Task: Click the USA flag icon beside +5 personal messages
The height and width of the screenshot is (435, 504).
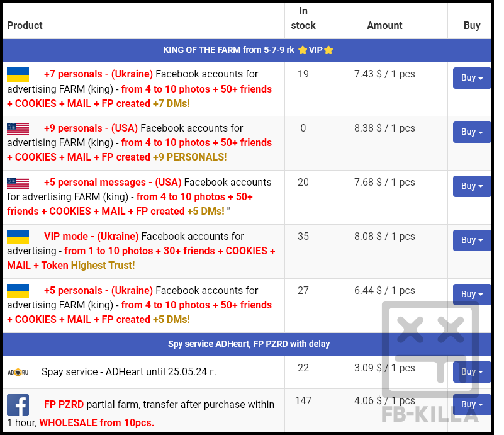Action: coord(18,183)
